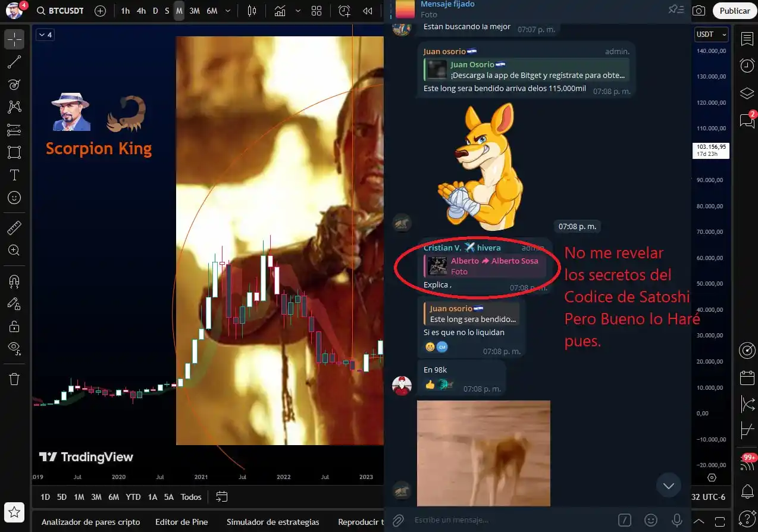The height and width of the screenshot is (532, 758).
Task: Expand the indicator templates dropdown arrow
Action: 297,11
